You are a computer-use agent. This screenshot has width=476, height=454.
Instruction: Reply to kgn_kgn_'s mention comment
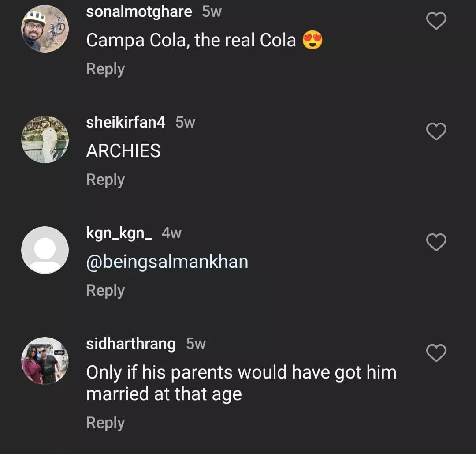pos(105,291)
